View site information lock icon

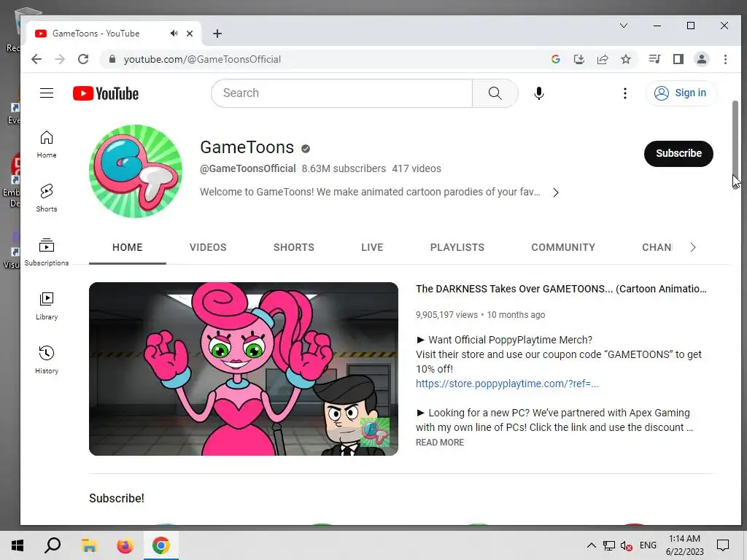(x=112, y=59)
